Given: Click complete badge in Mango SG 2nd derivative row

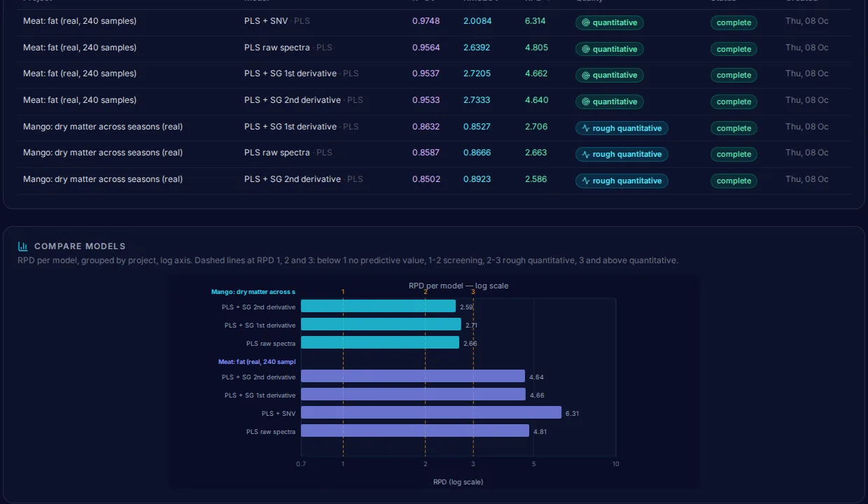Looking at the screenshot, I should tap(734, 181).
